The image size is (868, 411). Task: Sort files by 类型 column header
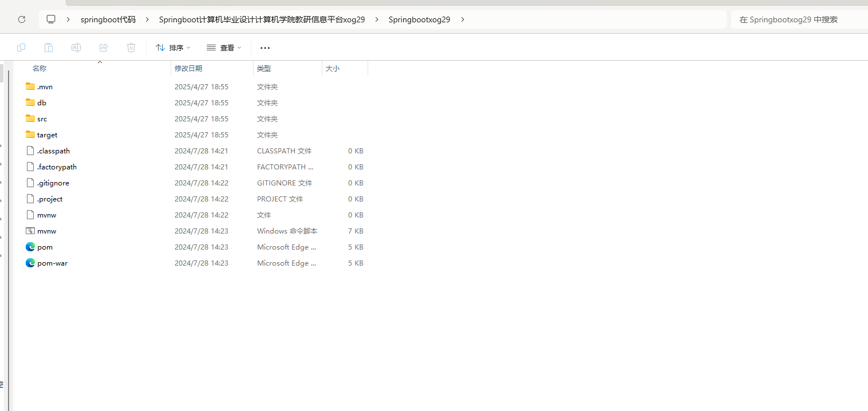point(264,68)
